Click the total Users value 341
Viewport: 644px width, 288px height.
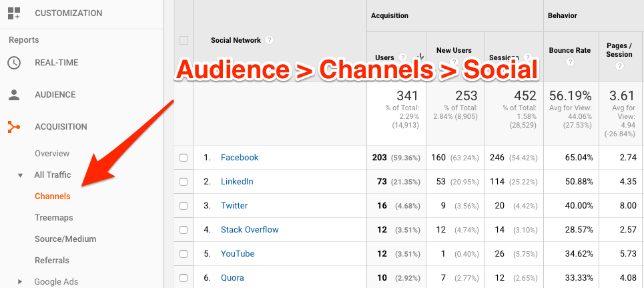407,96
